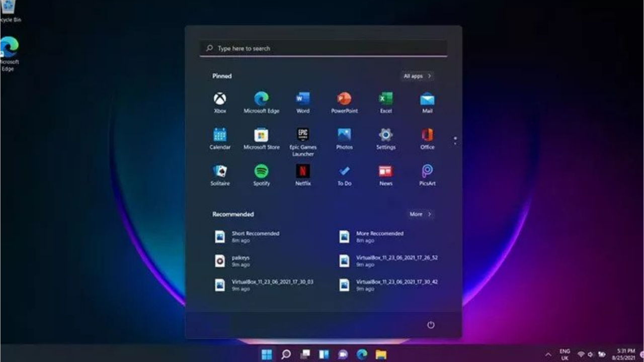Image resolution: width=644 pixels, height=362 pixels.
Task: Start PowerPoint from the Pinned section
Action: coord(344,103)
